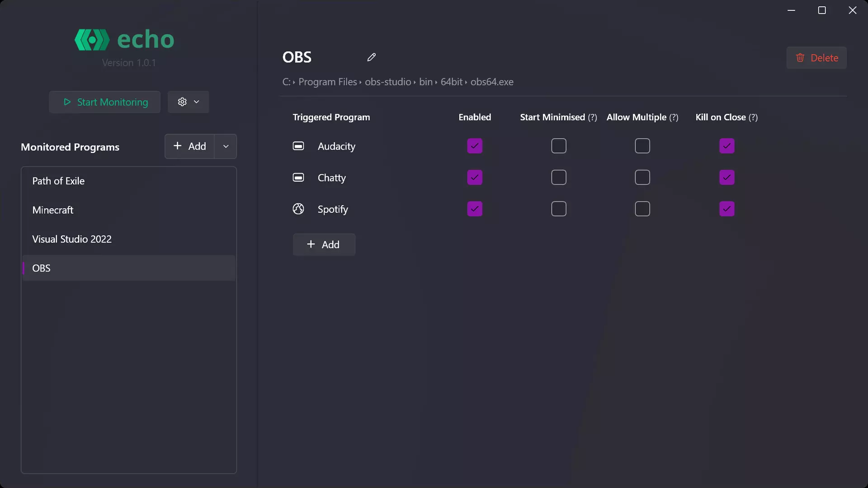Viewport: 868px width, 488px height.
Task: Open the Kill on Close help (?) hint
Action: pos(753,117)
